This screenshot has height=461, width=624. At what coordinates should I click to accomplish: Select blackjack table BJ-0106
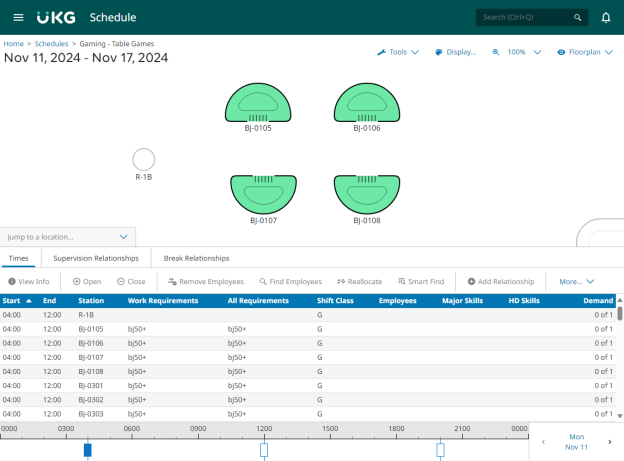point(367,103)
